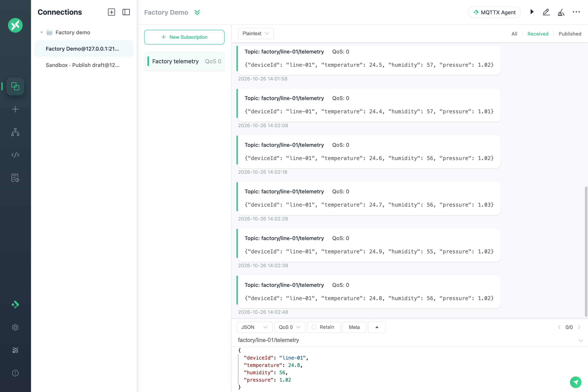Open the Copilot arrow icon in sidebar
Image resolution: width=588 pixels, height=392 pixels.
tap(15, 304)
